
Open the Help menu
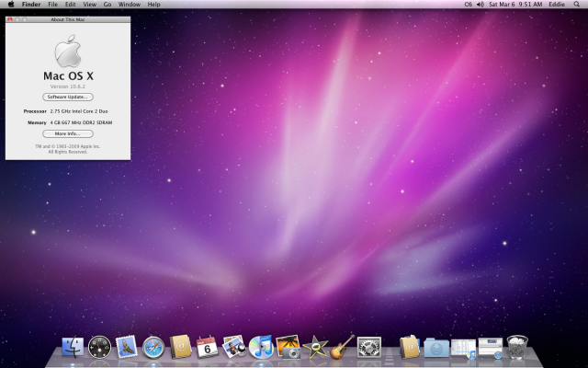[153, 4]
